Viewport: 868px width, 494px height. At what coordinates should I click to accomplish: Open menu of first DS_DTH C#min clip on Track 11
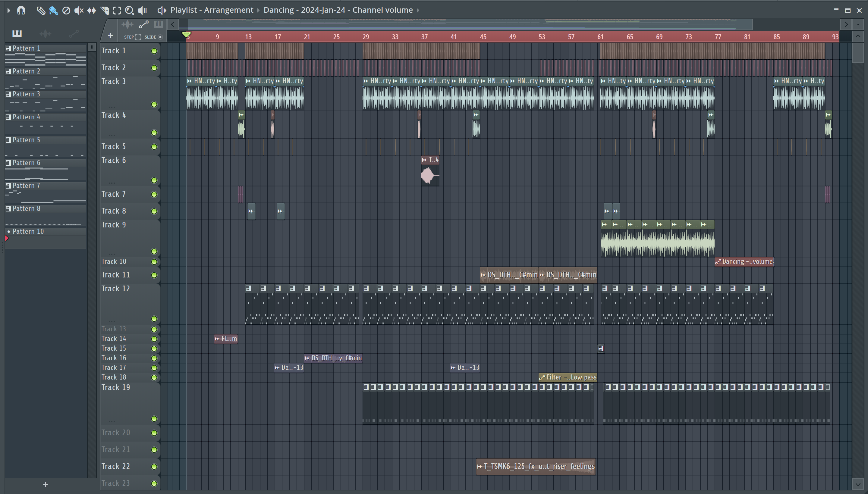coord(483,275)
